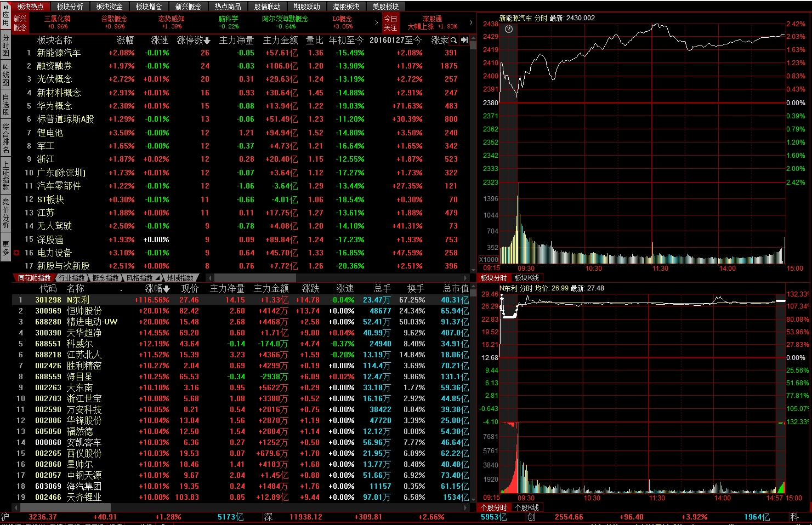Image resolution: width=812 pixels, height=525 pixels.
Task: Select the N东利 stock row
Action: pyautogui.click(x=78, y=300)
